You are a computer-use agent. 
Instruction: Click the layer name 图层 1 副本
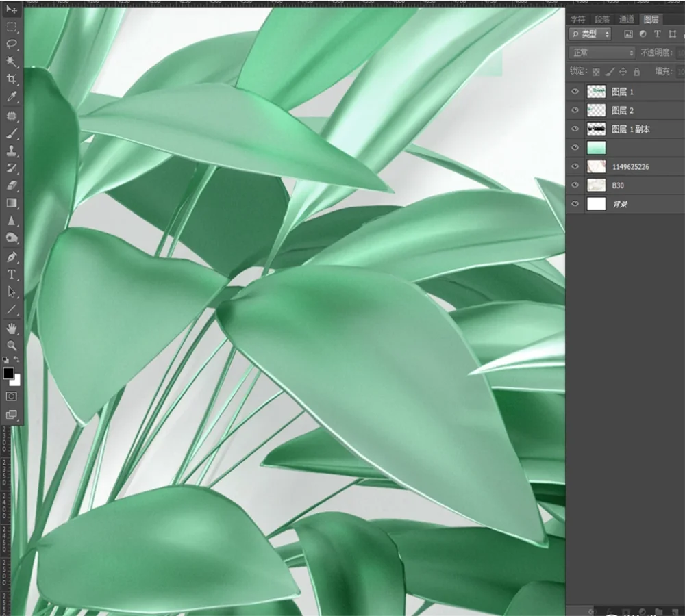tap(630, 129)
